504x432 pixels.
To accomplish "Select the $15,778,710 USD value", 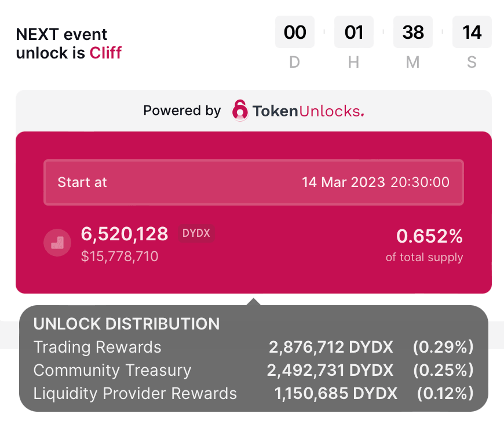I will pyautogui.click(x=119, y=257).
